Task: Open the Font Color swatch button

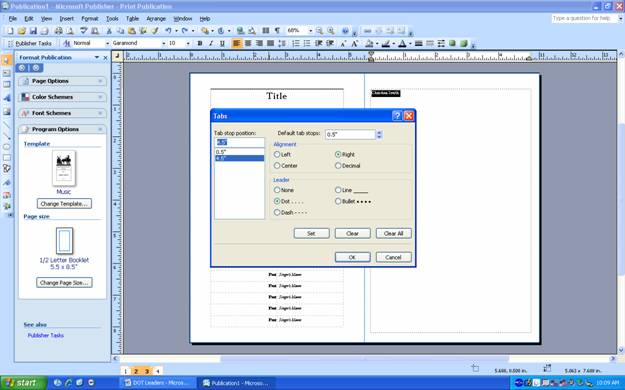Action: 402,43
